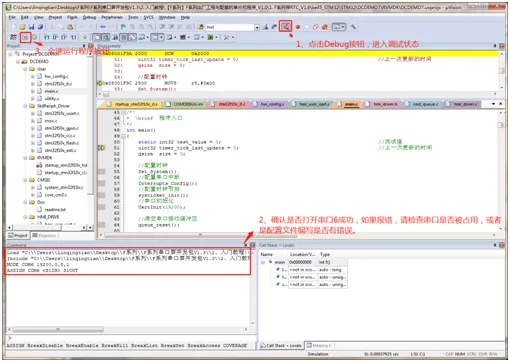Click the Disable All Breakpoints icon
Image resolution: width=510 pixels, height=362 pixels.
pyautogui.click(x=315, y=27)
